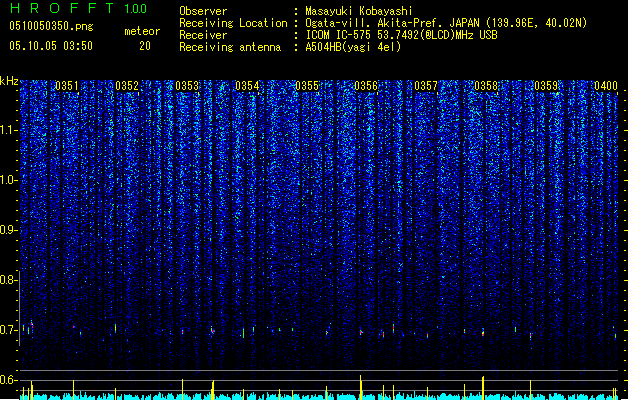The height and width of the screenshot is (400, 629).
Task: Click the 0359 time marker
Action: pyautogui.click(x=546, y=86)
